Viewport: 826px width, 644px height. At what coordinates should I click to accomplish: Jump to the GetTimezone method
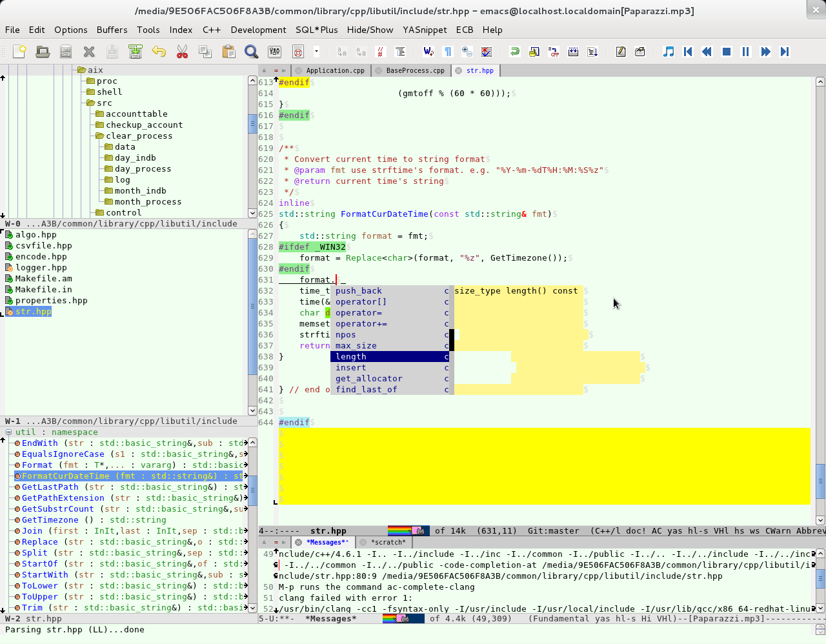pos(50,519)
